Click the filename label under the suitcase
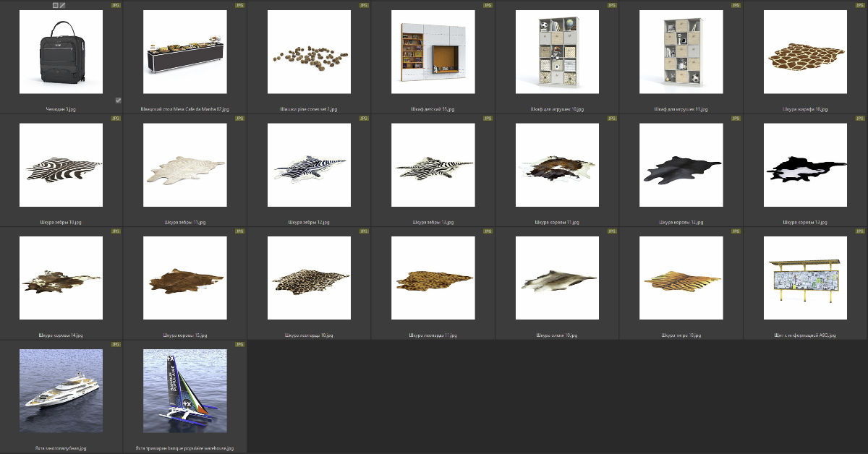 tap(61, 109)
